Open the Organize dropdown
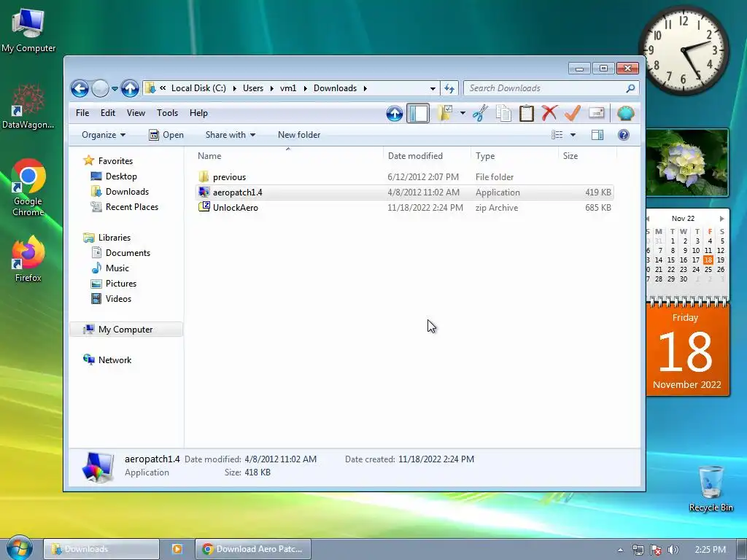The image size is (747, 560). point(104,135)
